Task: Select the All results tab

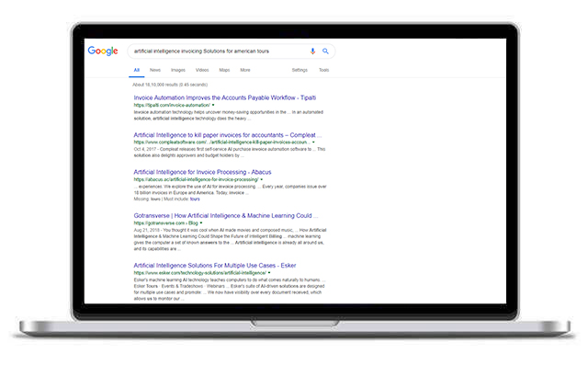Action: pyautogui.click(x=137, y=70)
